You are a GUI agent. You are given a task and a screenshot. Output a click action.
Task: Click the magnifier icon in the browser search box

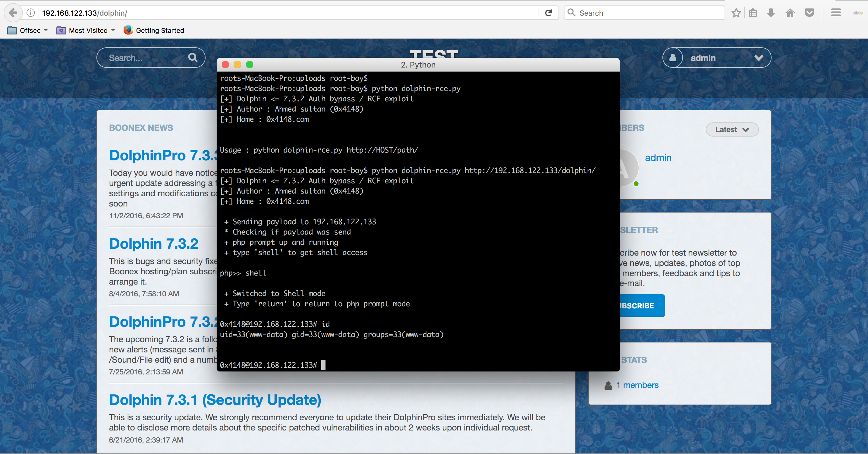click(571, 13)
